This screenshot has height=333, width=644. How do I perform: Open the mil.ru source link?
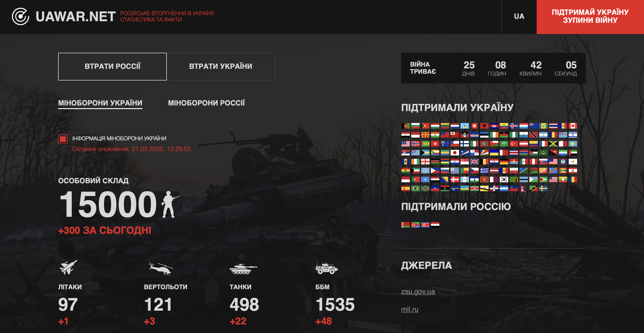point(409,309)
